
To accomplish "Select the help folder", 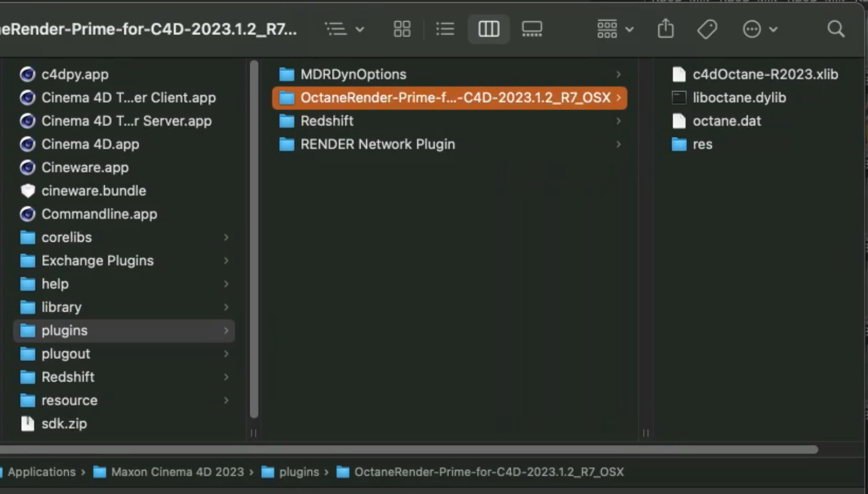I will point(124,284).
